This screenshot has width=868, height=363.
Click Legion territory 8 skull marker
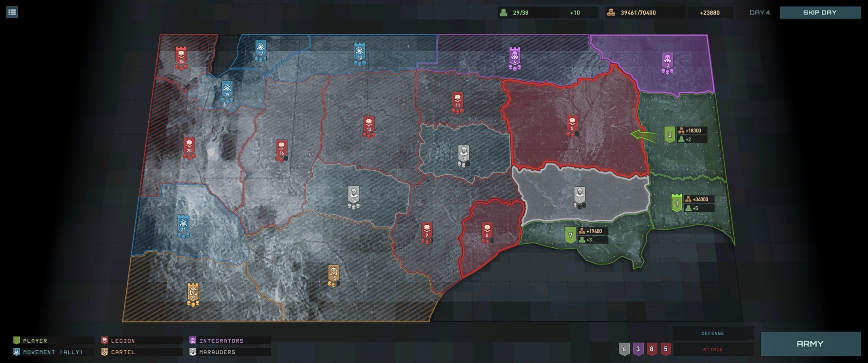(x=487, y=231)
